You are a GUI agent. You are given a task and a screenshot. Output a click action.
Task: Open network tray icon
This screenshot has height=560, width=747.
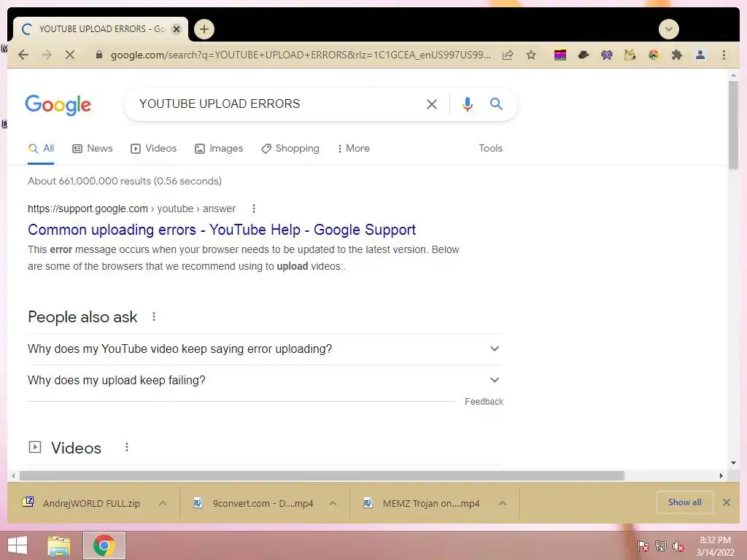[x=661, y=546]
